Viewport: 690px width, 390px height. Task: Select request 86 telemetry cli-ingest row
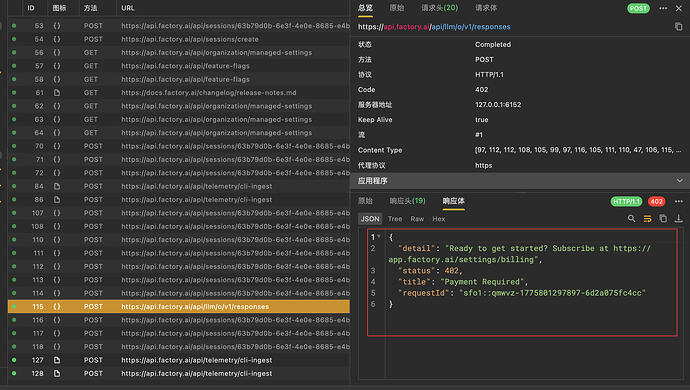[x=179, y=199]
